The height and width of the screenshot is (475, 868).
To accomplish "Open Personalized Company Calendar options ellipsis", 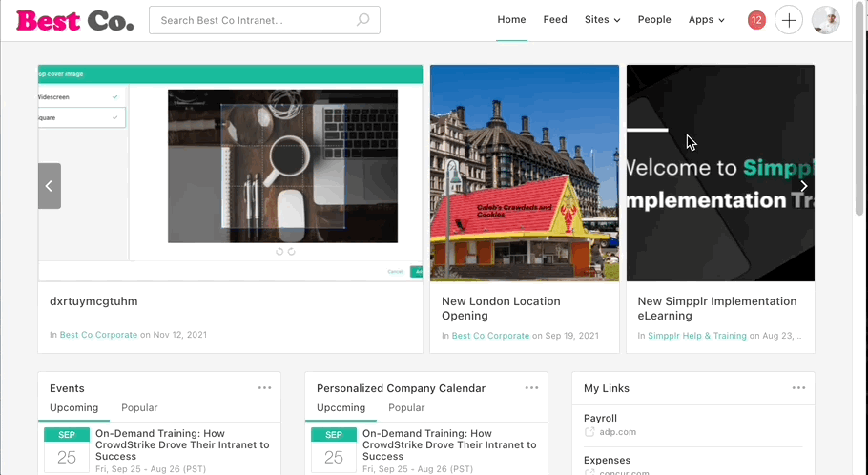I will [x=531, y=388].
